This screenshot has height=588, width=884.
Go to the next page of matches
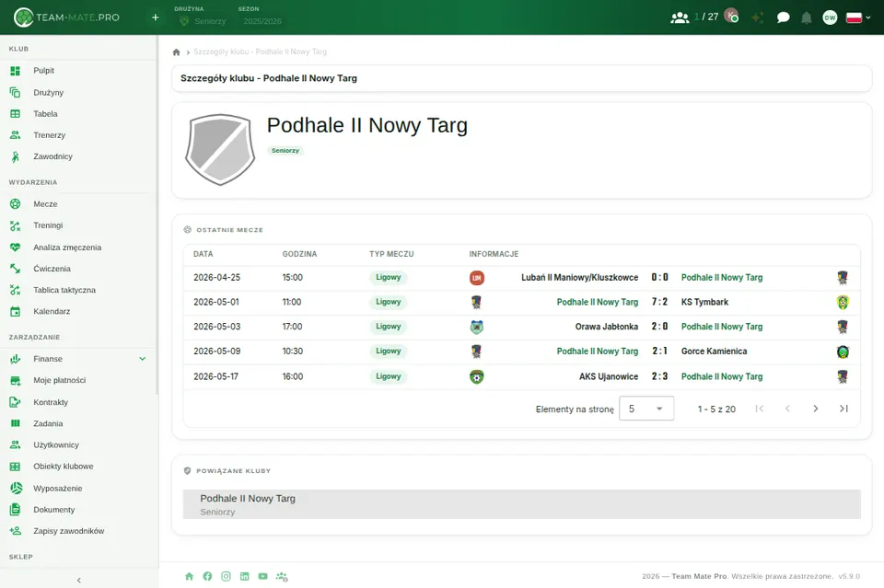pyautogui.click(x=815, y=409)
